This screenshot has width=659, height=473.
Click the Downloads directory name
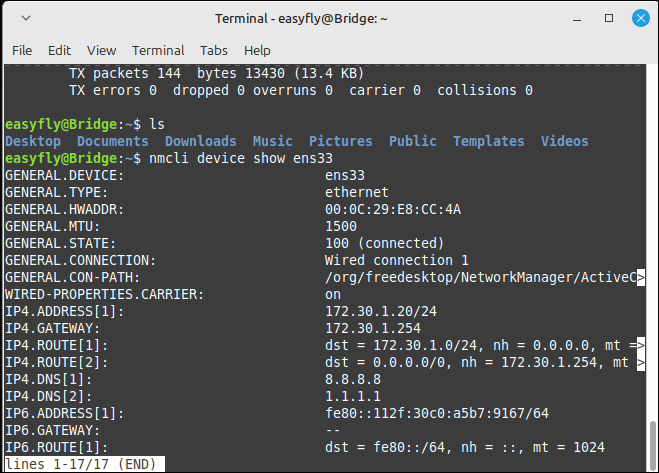[x=200, y=141]
